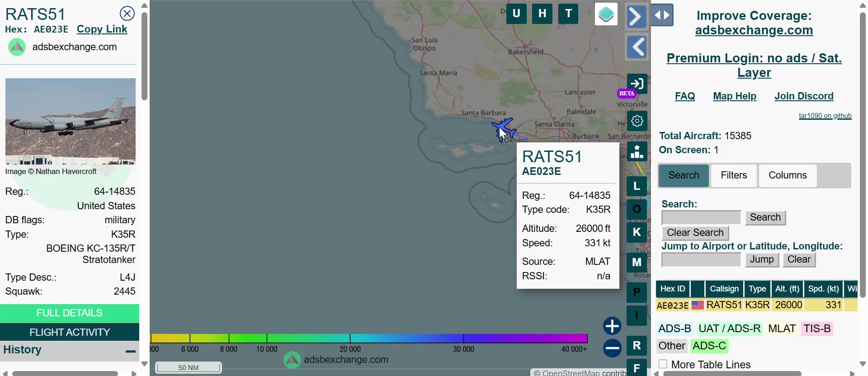The height and width of the screenshot is (376, 868).
Task: Toggle the P map option
Action: 637,292
